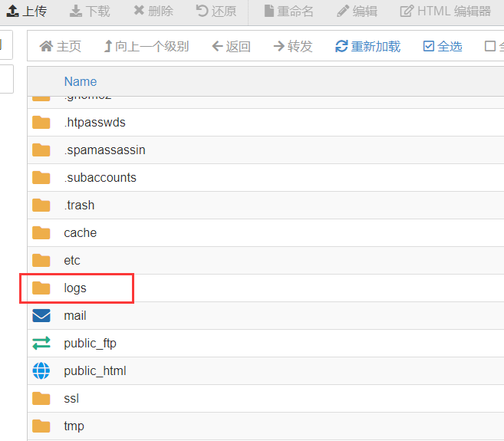Click the Upload (上传) toolbar button
Image resolution: width=504 pixels, height=441 pixels.
(x=27, y=12)
